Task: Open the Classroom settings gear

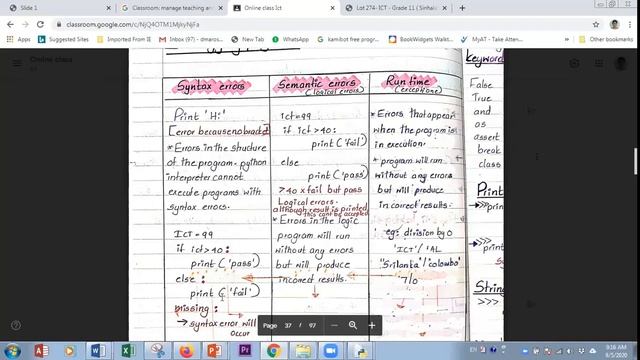Action: tap(574, 63)
